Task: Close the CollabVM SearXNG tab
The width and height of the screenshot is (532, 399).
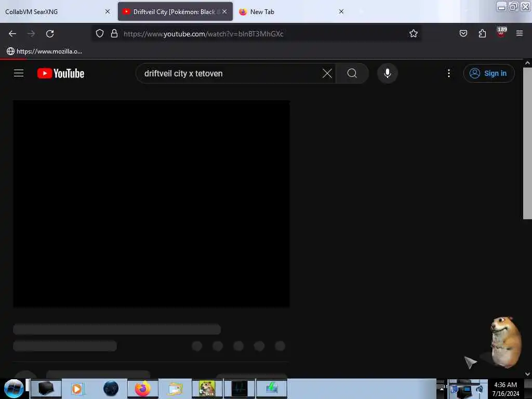Action: coord(108,11)
